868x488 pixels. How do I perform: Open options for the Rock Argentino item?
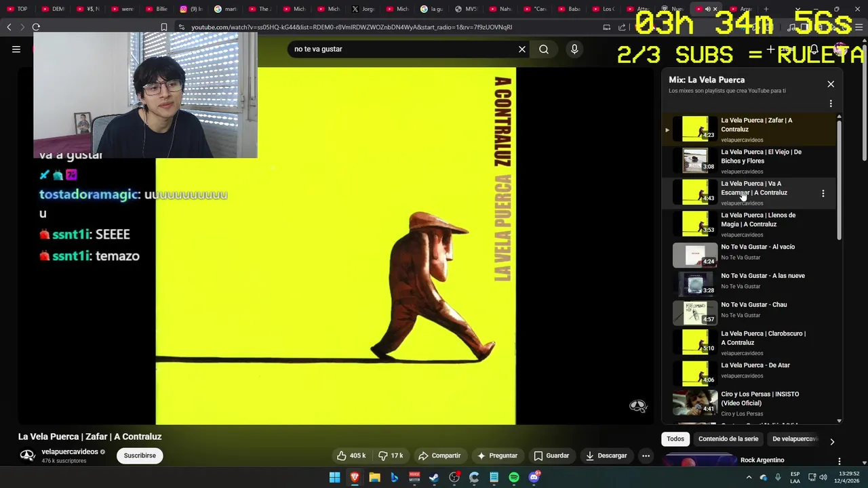[840, 461]
